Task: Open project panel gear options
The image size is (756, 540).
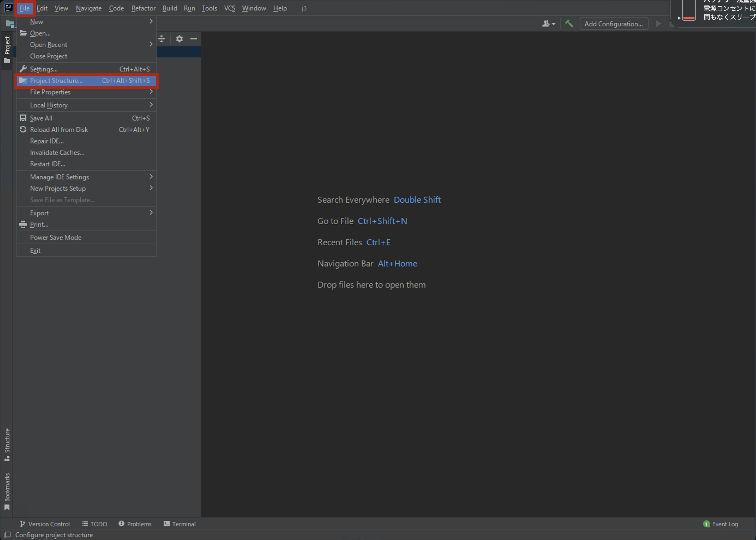Action: pyautogui.click(x=179, y=39)
